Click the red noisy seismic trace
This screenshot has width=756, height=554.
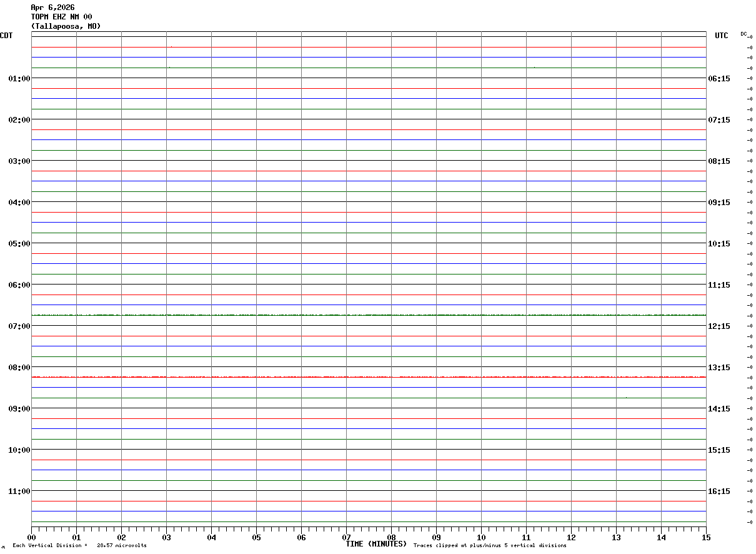[x=369, y=377]
